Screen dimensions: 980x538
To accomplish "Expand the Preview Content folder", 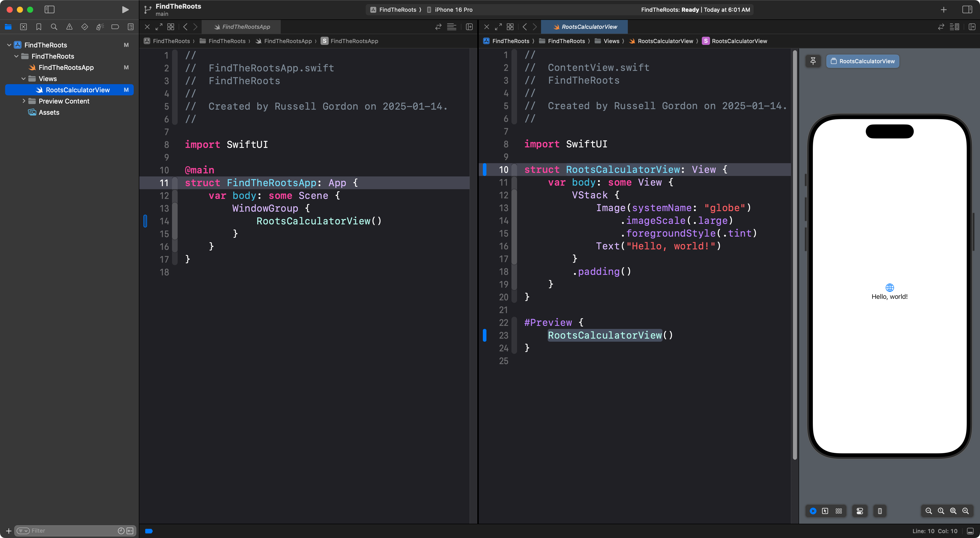I will pyautogui.click(x=23, y=101).
